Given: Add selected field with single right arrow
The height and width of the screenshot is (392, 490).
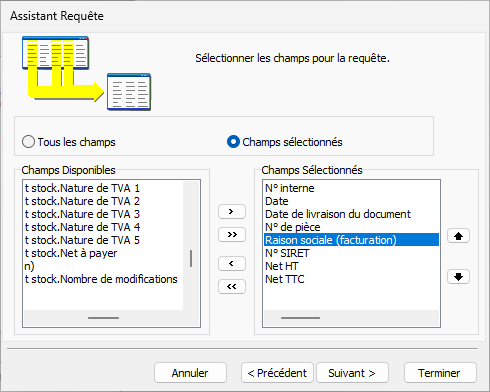Looking at the screenshot, I should 232,212.
